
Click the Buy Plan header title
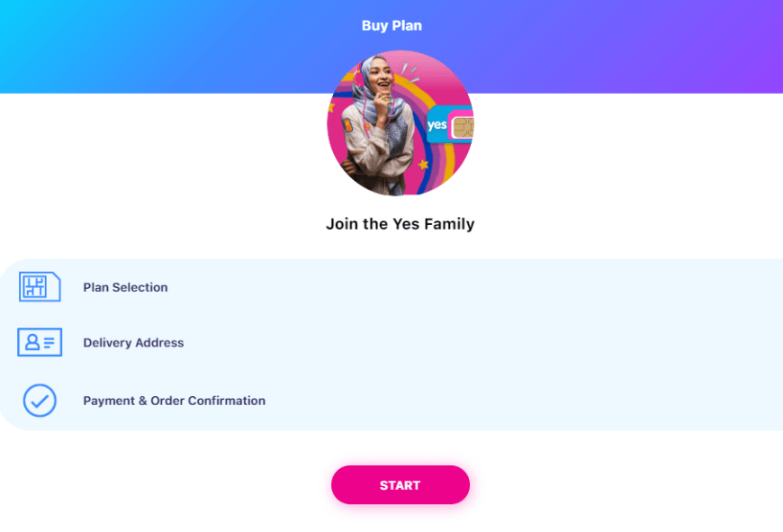coord(391,25)
